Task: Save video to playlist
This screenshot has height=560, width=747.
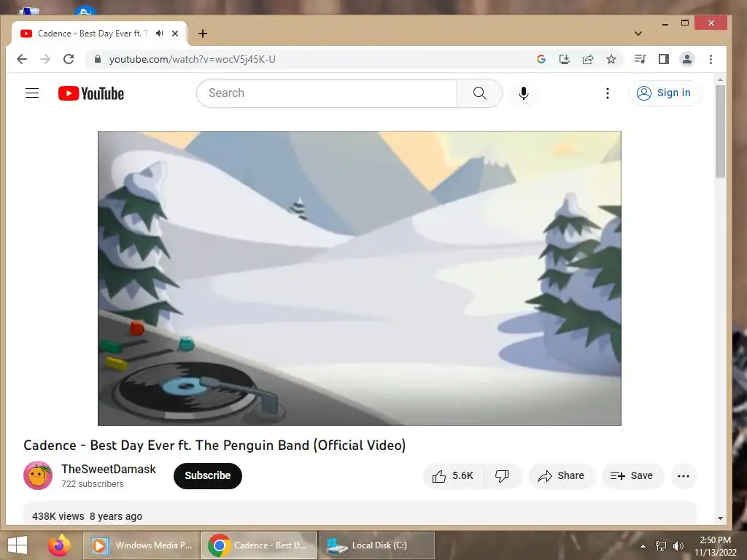Action: click(632, 475)
